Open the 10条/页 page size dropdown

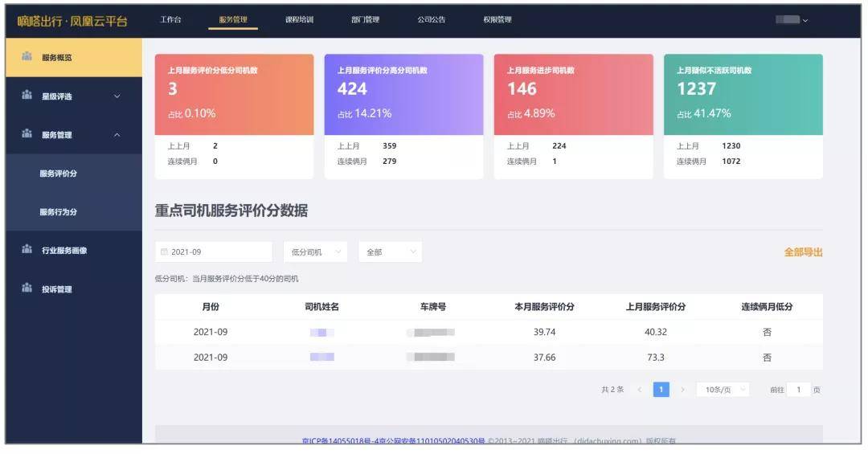[723, 390]
